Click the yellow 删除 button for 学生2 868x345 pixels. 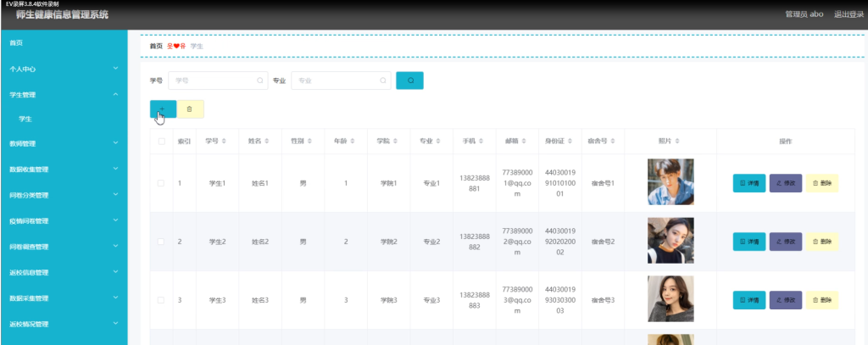pos(822,242)
